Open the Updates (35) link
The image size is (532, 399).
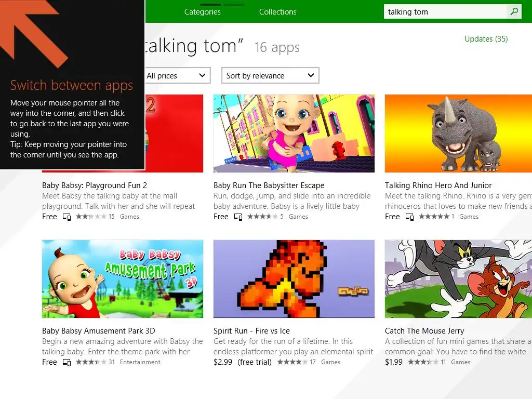point(486,39)
